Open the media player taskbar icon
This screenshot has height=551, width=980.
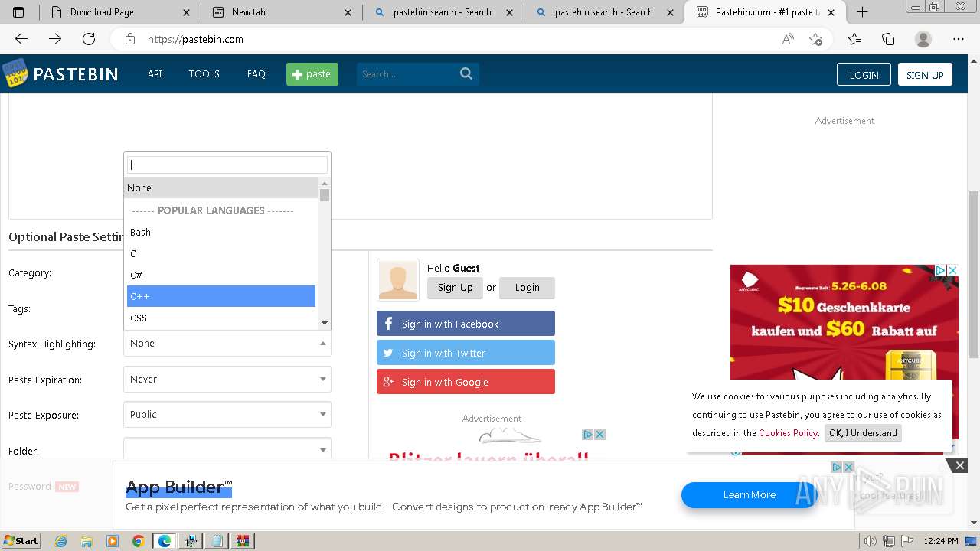[x=113, y=541]
